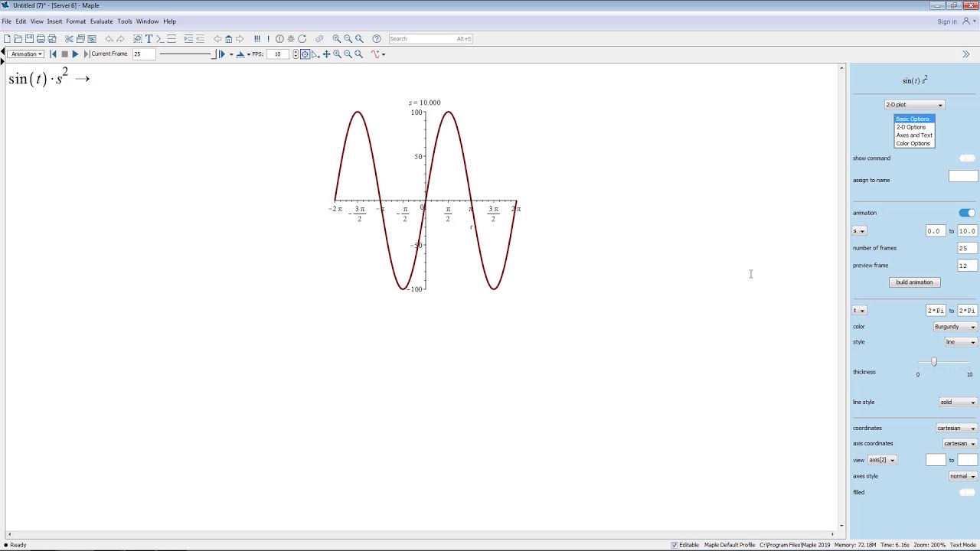This screenshot has width=980, height=551.
Task: Insert text mode with the T icon
Action: (x=149, y=39)
